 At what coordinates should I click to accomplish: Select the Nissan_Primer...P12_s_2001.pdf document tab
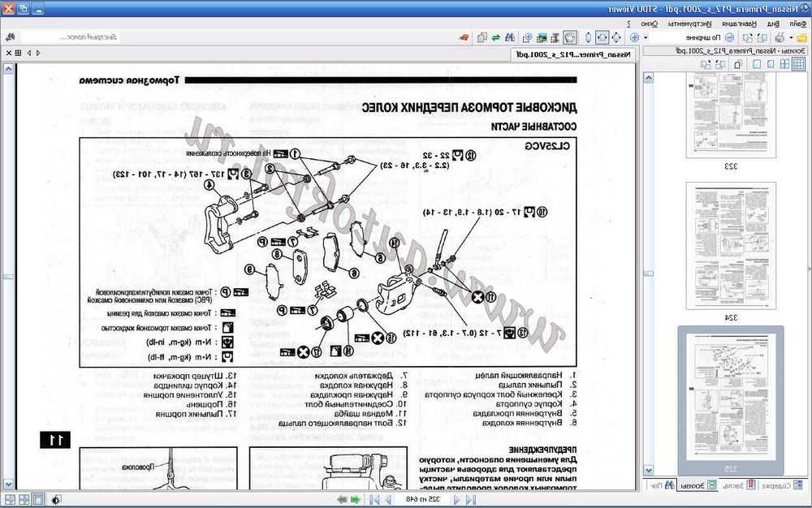(x=573, y=54)
